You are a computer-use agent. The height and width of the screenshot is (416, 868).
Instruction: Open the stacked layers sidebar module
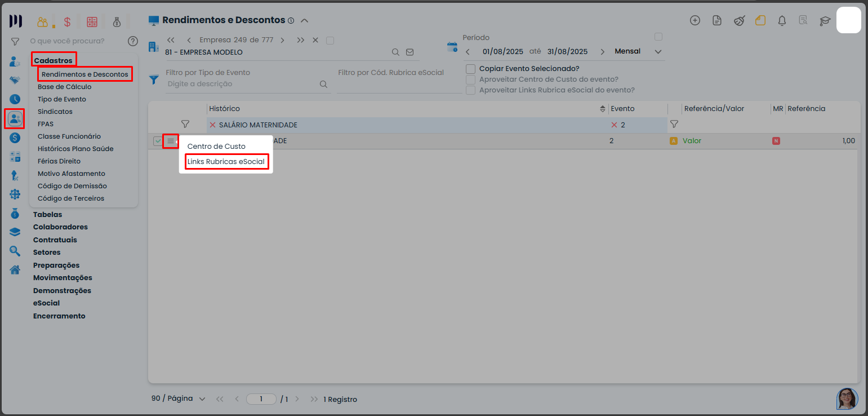click(15, 232)
